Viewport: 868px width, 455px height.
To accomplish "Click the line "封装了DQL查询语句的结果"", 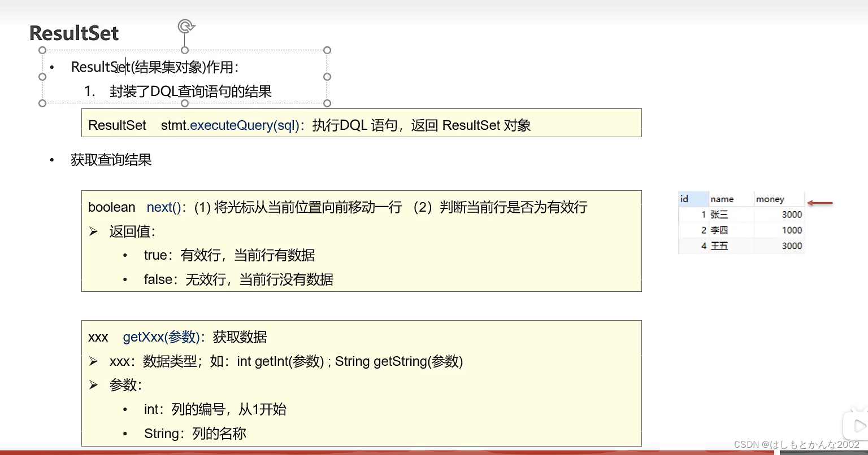I will [x=190, y=91].
